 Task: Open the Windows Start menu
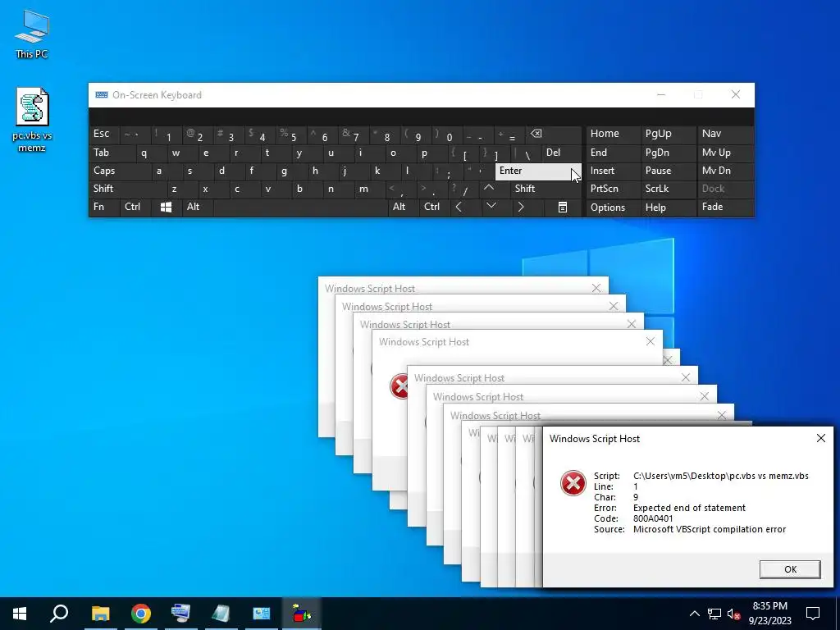(x=20, y=614)
